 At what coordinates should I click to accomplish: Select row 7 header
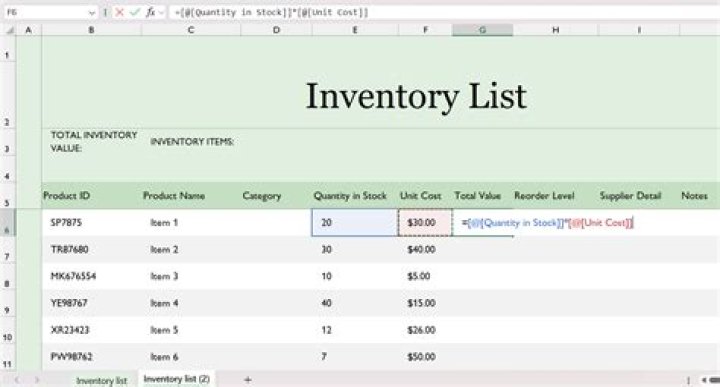pos(8,250)
